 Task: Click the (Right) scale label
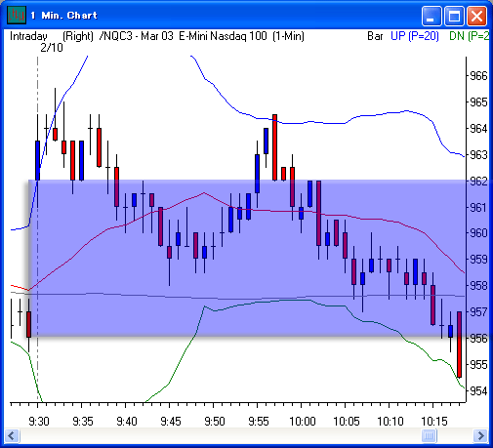tap(78, 36)
